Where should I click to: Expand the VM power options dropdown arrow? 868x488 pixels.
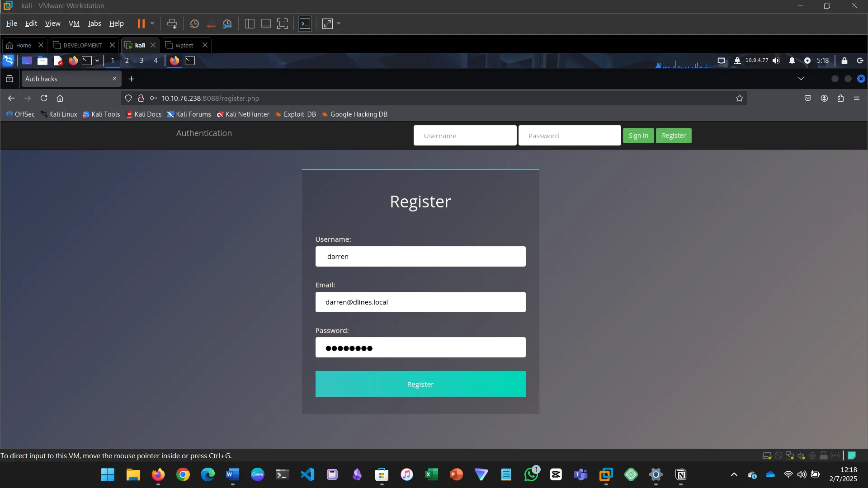pyautogui.click(x=152, y=24)
